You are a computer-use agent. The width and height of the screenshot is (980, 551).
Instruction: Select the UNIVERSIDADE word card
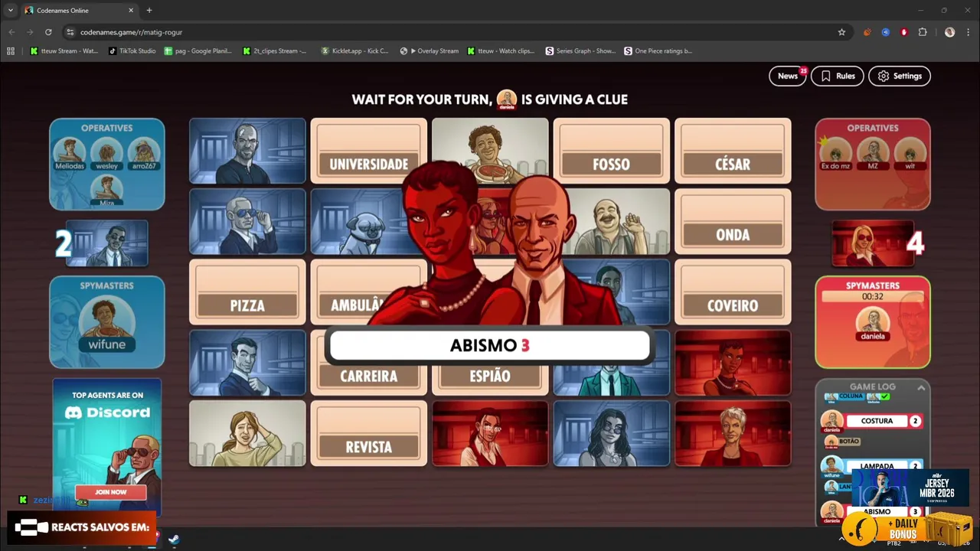pyautogui.click(x=368, y=151)
